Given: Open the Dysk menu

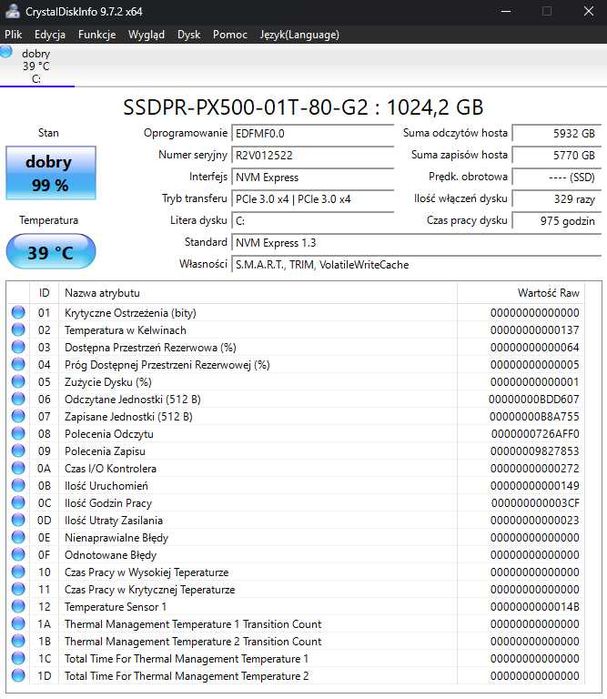Looking at the screenshot, I should pyautogui.click(x=189, y=35).
